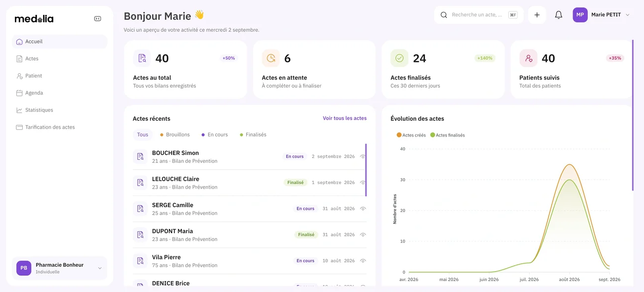Collapse the sidebar using the panel icon
The image size is (644, 292).
(x=98, y=19)
